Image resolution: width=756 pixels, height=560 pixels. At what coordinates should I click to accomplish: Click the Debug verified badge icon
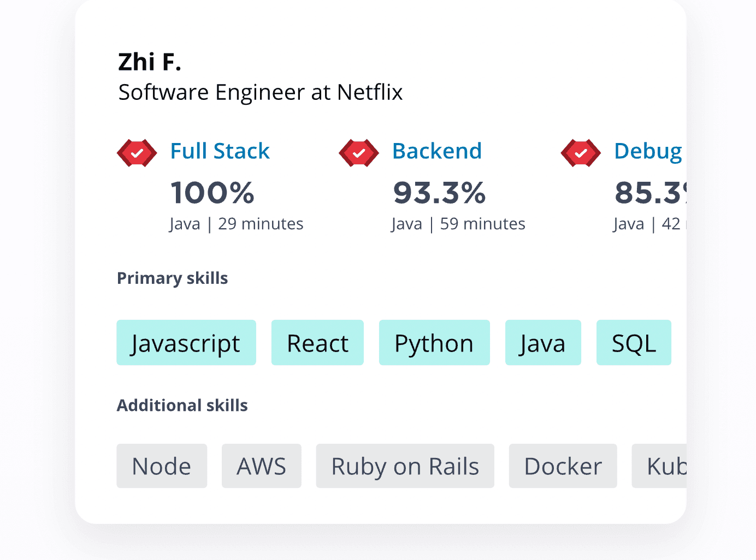coord(580,153)
